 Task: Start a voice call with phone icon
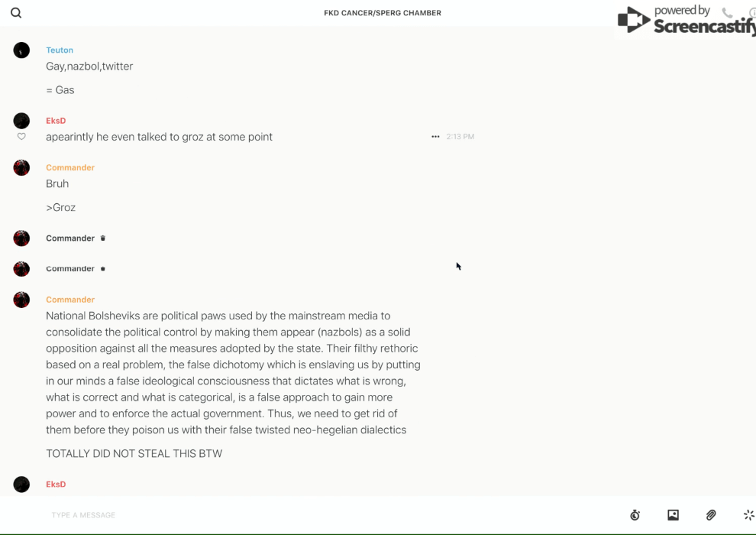coord(727,13)
